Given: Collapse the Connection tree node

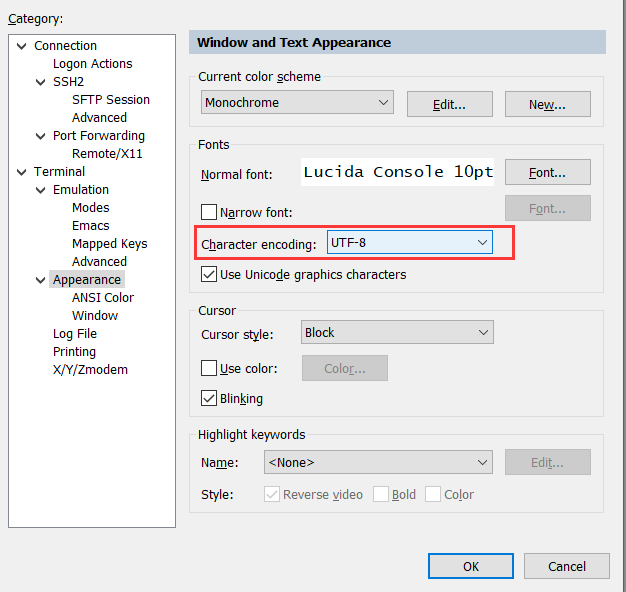Looking at the screenshot, I should pyautogui.click(x=22, y=46).
